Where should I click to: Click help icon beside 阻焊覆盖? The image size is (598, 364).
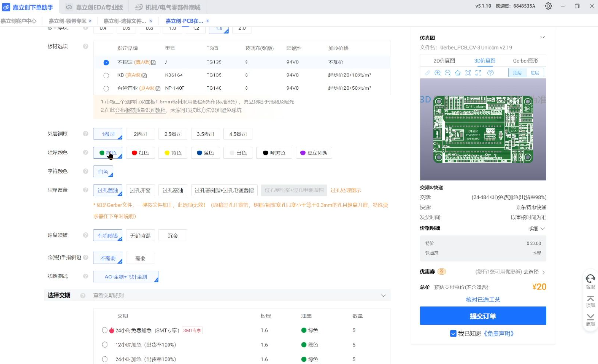[x=85, y=190]
